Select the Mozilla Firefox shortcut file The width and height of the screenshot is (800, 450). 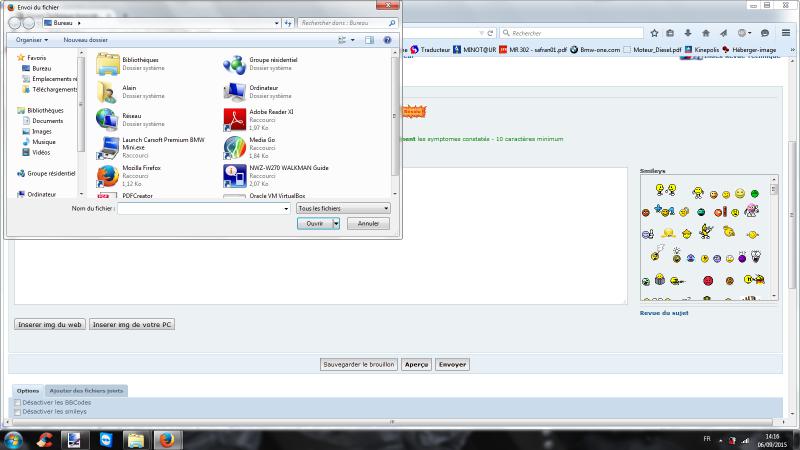coord(107,176)
